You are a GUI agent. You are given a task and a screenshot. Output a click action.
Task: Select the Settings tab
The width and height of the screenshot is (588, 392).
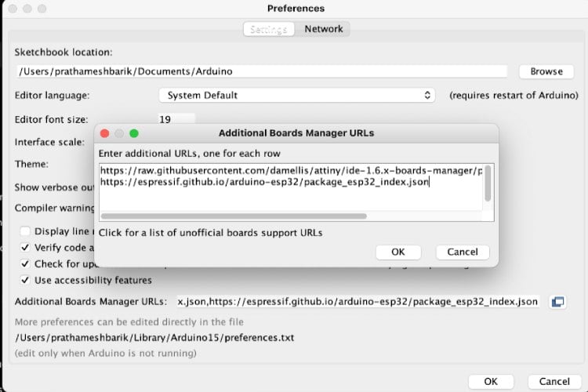267,29
